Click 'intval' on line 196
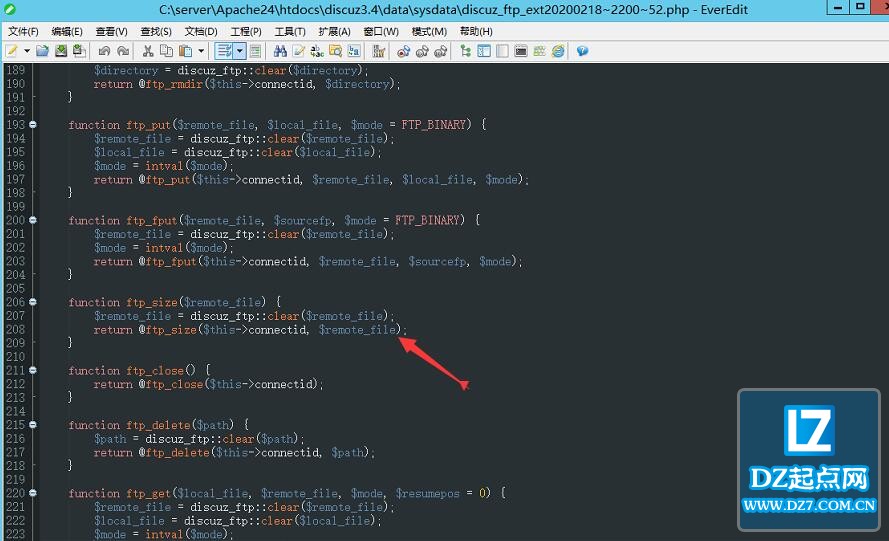 pyautogui.click(x=164, y=166)
